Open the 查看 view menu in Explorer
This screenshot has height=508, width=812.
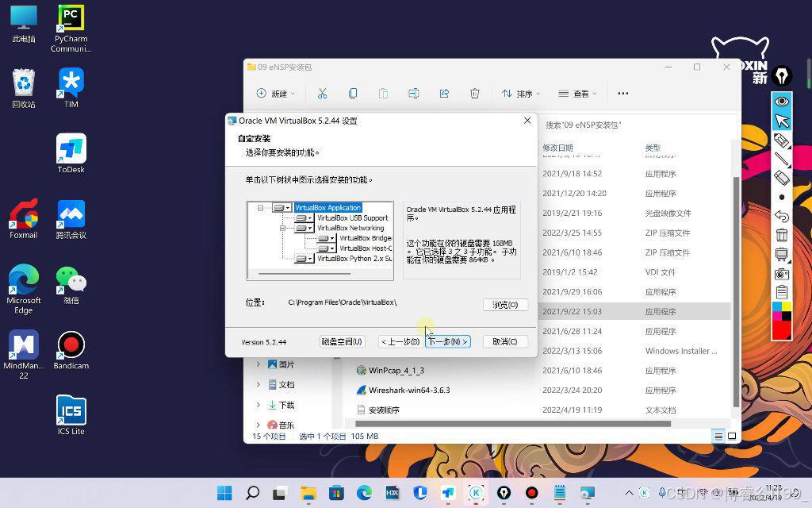tap(577, 94)
